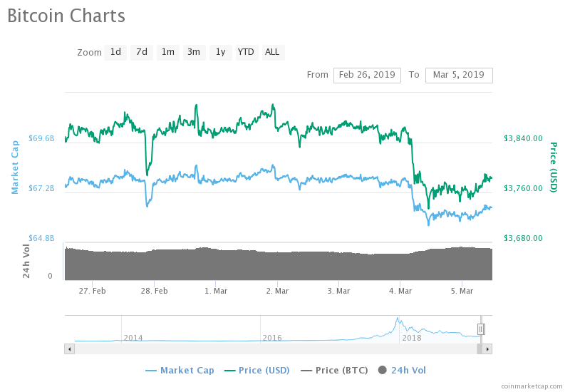Click the To date field Mar 5, 2019
This screenshot has width=570, height=392.
[x=458, y=75]
